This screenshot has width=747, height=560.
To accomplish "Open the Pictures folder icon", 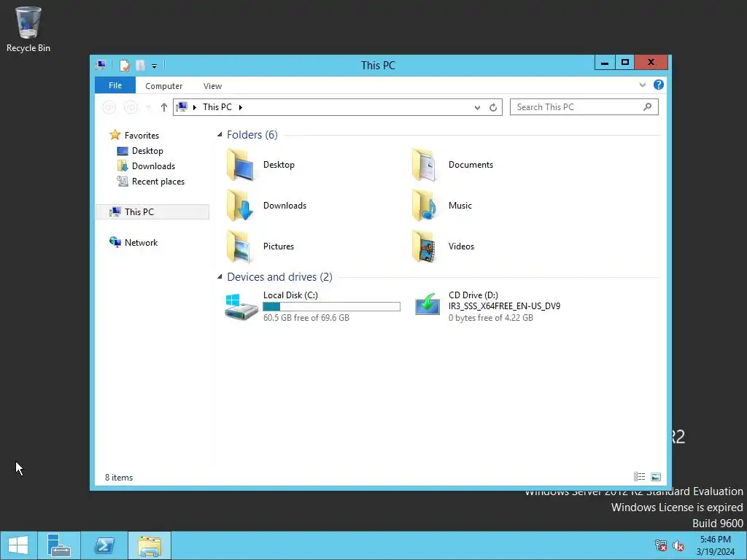I will [x=240, y=246].
